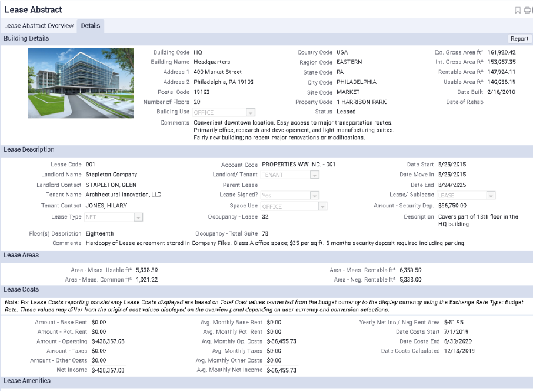Select the Details tab

coord(92,25)
